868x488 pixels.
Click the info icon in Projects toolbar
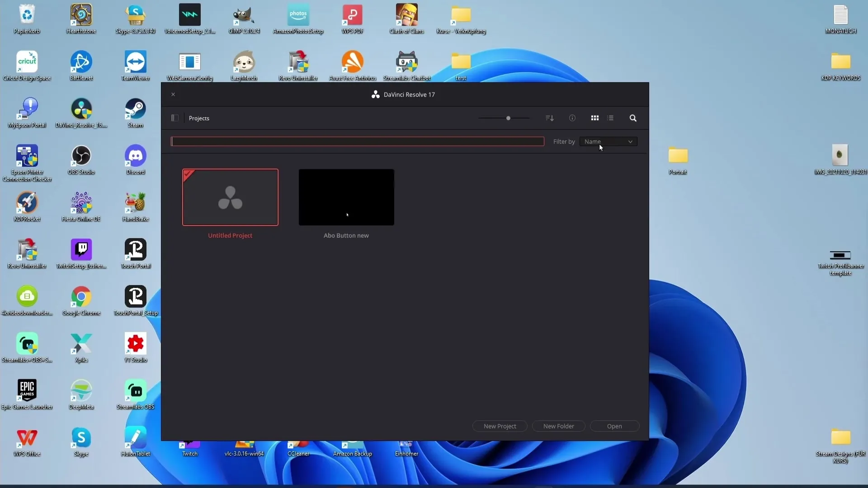click(572, 118)
